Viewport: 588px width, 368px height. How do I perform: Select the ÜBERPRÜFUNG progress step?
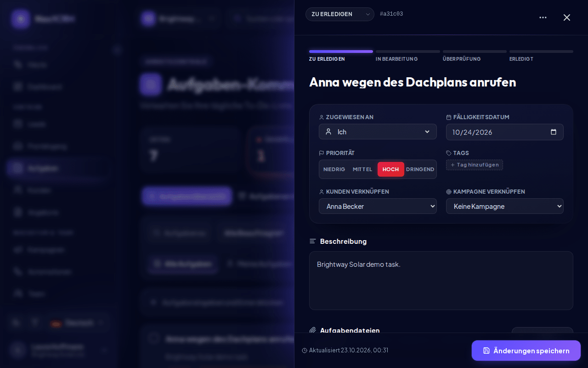tap(475, 56)
